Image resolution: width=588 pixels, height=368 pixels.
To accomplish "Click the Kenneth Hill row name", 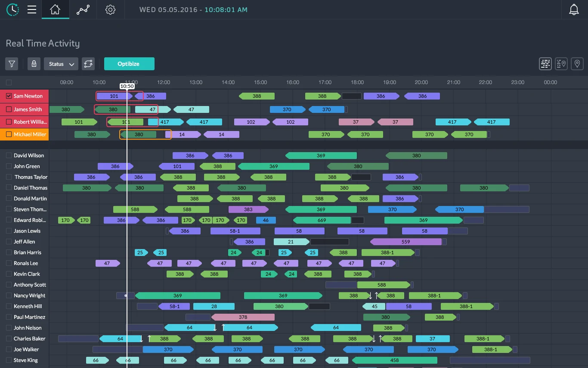I will [x=28, y=306].
